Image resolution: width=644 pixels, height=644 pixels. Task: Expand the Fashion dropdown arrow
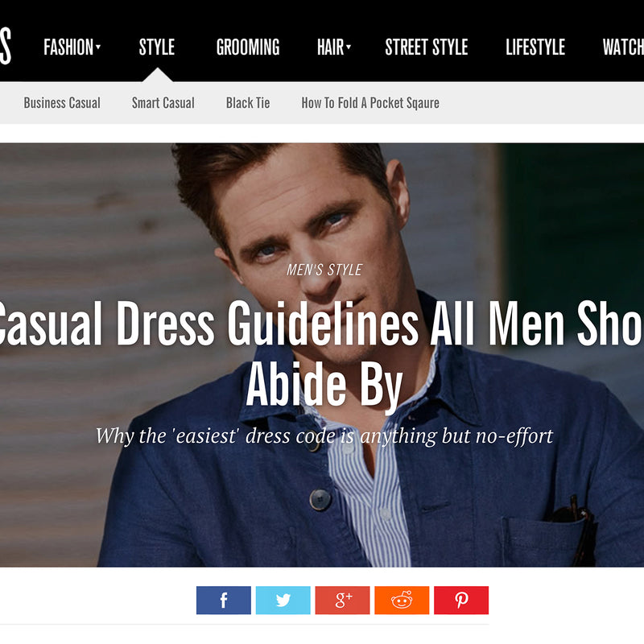pos(98,47)
